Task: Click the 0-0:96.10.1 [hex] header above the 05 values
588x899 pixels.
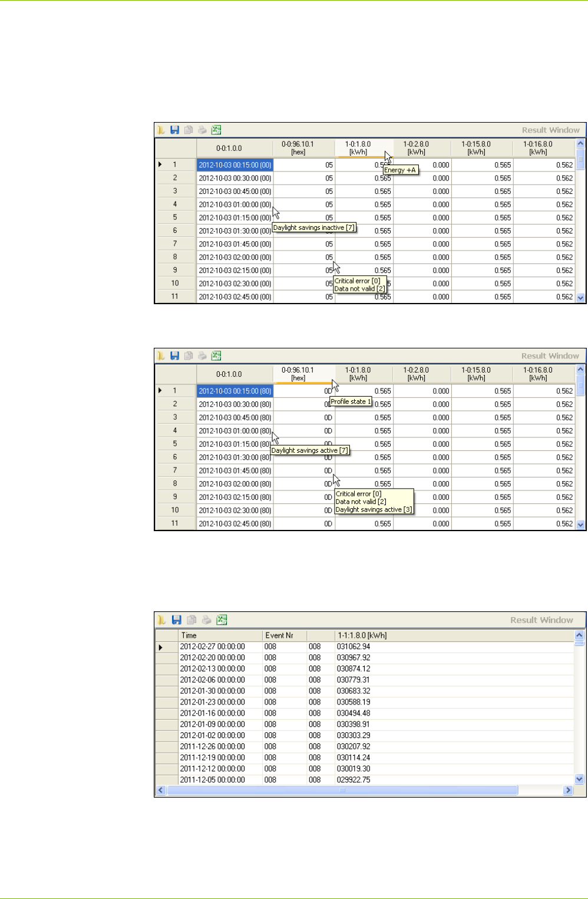Action: [304, 148]
